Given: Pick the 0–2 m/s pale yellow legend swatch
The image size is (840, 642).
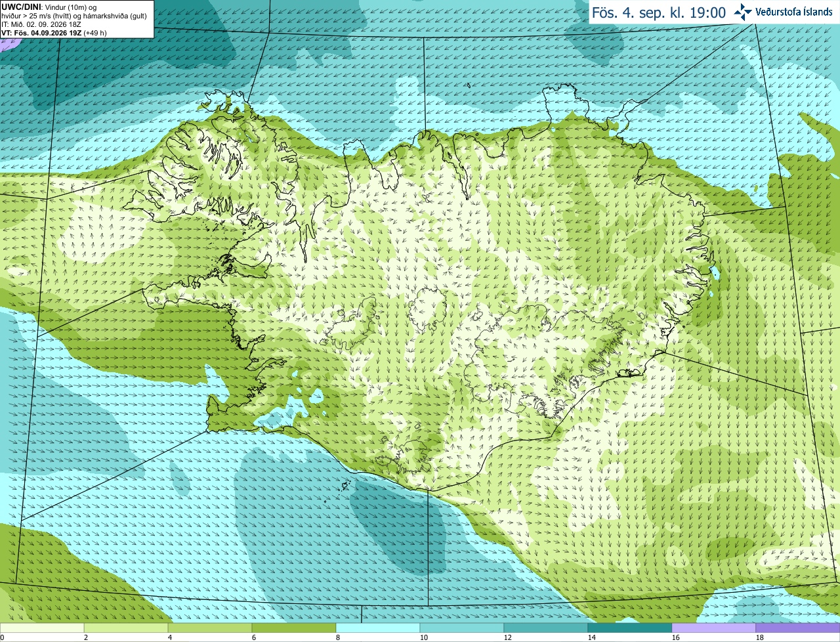Looking at the screenshot, I should click(x=42, y=628).
